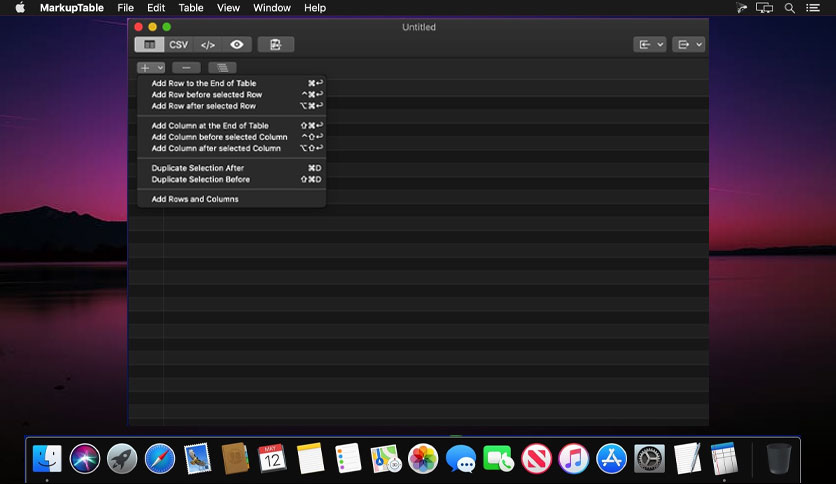
Task: Collapse the plus add dropdown button
Action: 151,68
